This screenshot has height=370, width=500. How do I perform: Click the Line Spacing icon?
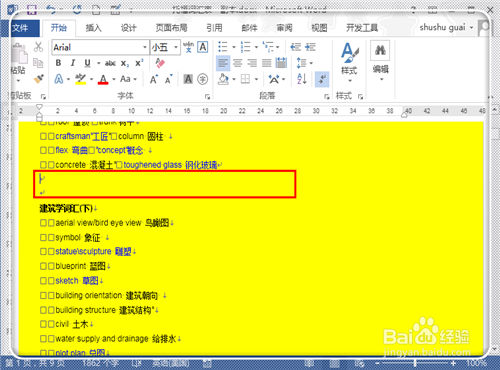click(x=301, y=63)
